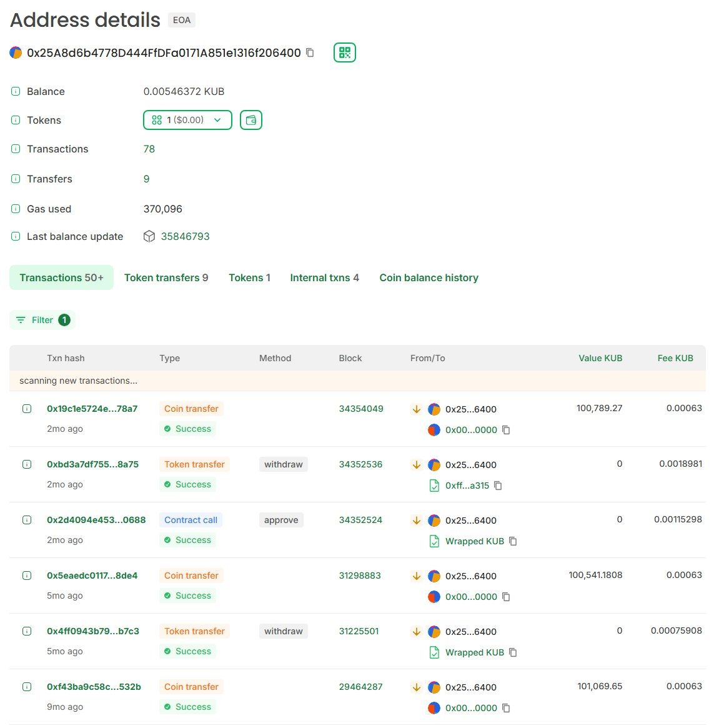Open transaction 0xf43ba9c58c...532b
This screenshot has height=728, width=714.
coord(94,687)
